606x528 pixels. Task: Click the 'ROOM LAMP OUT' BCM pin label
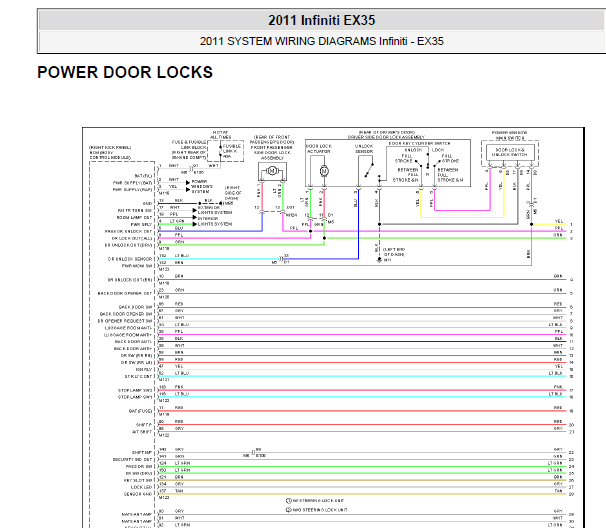[x=134, y=218]
